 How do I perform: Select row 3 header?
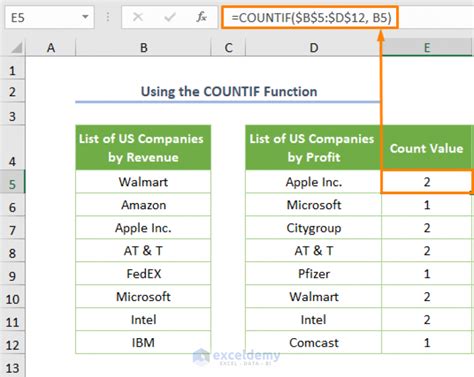pyautogui.click(x=12, y=114)
